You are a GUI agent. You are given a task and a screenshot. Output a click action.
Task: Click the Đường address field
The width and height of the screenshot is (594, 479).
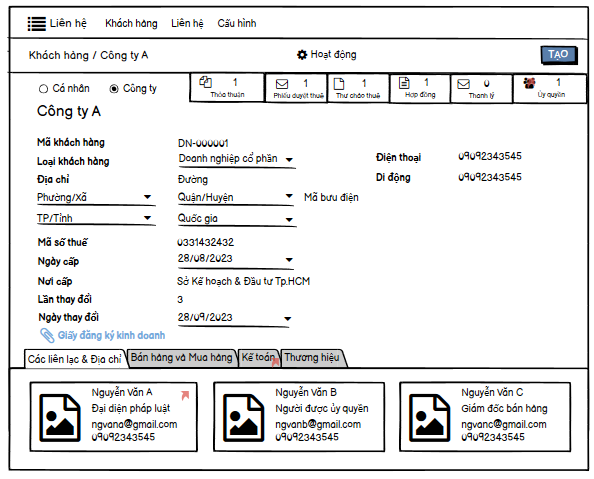[193, 179]
